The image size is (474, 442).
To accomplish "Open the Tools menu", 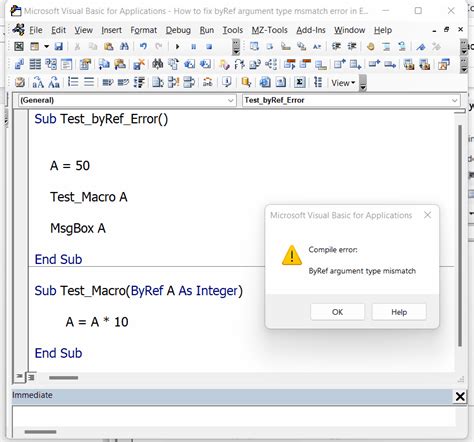I will (x=233, y=30).
